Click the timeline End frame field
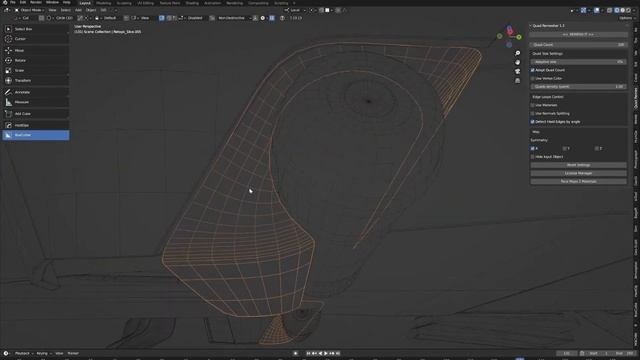The image size is (640, 360). [x=625, y=353]
